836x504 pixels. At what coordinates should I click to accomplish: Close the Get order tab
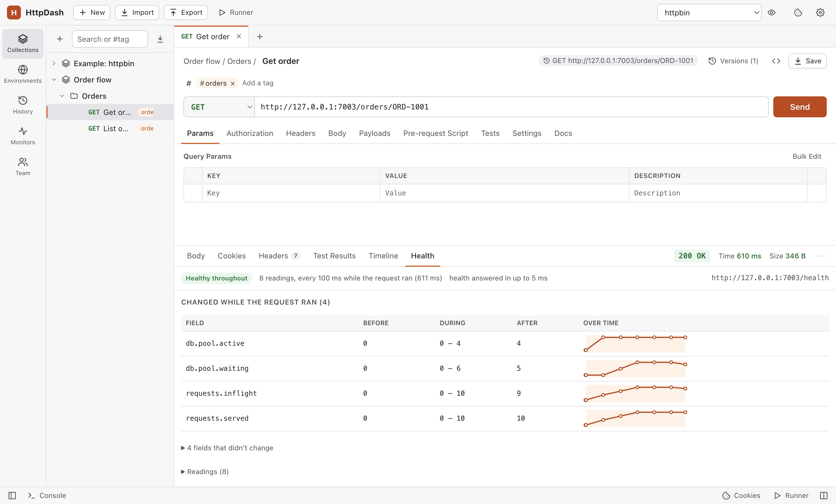[239, 36]
